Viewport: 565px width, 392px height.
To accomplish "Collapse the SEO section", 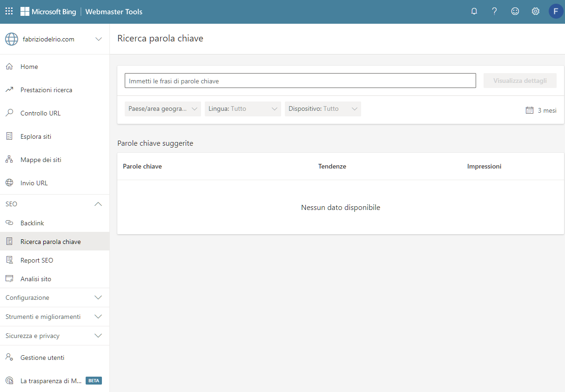I will tap(98, 204).
